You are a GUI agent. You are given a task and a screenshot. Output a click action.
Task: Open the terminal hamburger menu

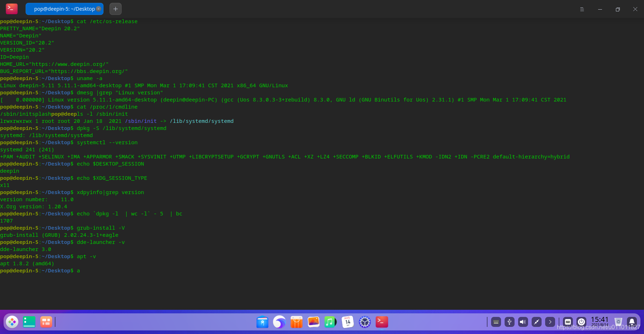click(582, 9)
